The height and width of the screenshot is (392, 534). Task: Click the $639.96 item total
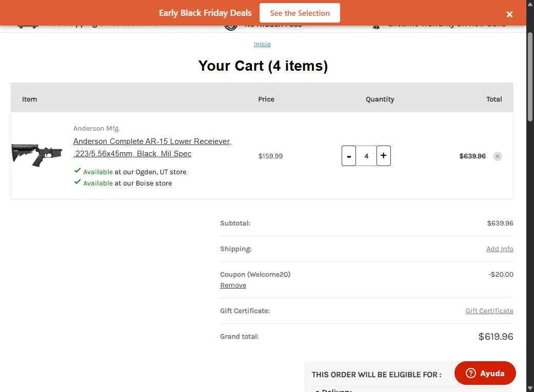pos(472,156)
